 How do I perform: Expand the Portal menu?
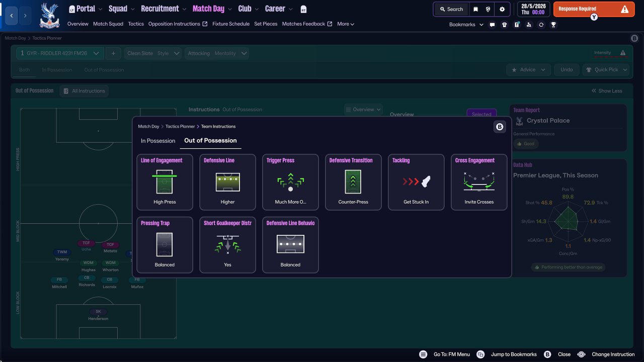coord(85,9)
